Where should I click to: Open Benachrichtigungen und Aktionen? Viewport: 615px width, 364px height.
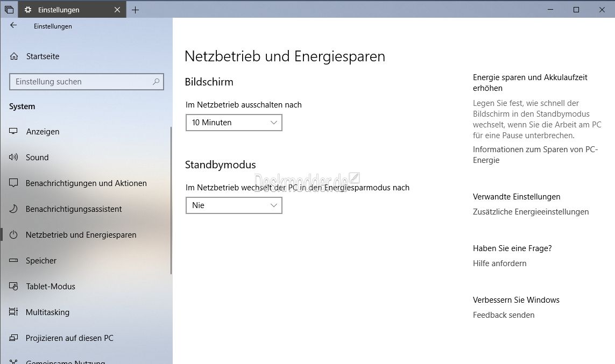click(x=86, y=183)
